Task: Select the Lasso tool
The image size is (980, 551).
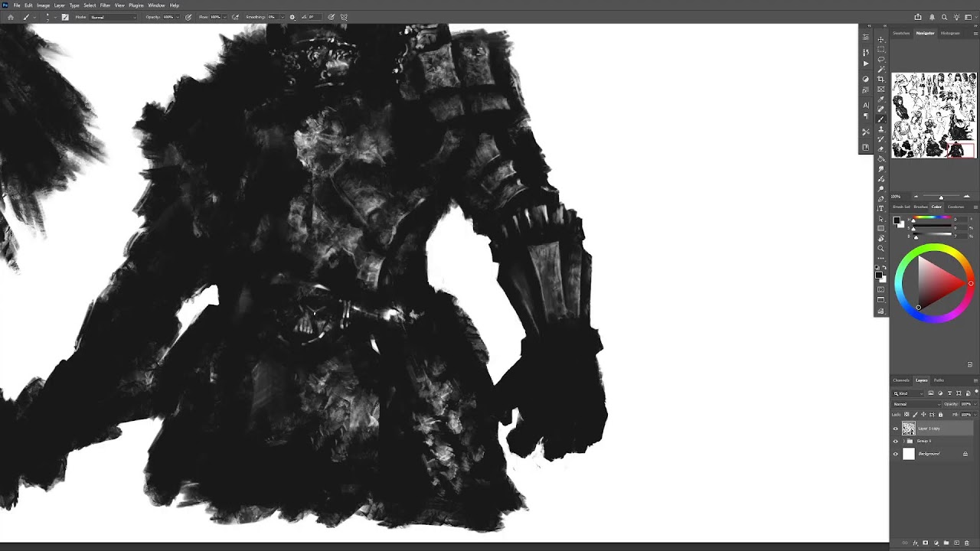Action: (881, 59)
